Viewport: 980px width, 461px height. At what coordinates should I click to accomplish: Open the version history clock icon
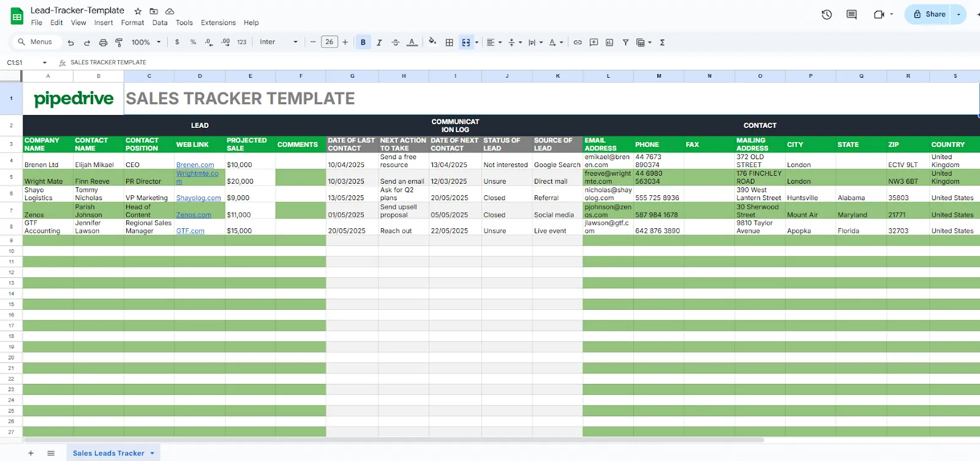[827, 14]
